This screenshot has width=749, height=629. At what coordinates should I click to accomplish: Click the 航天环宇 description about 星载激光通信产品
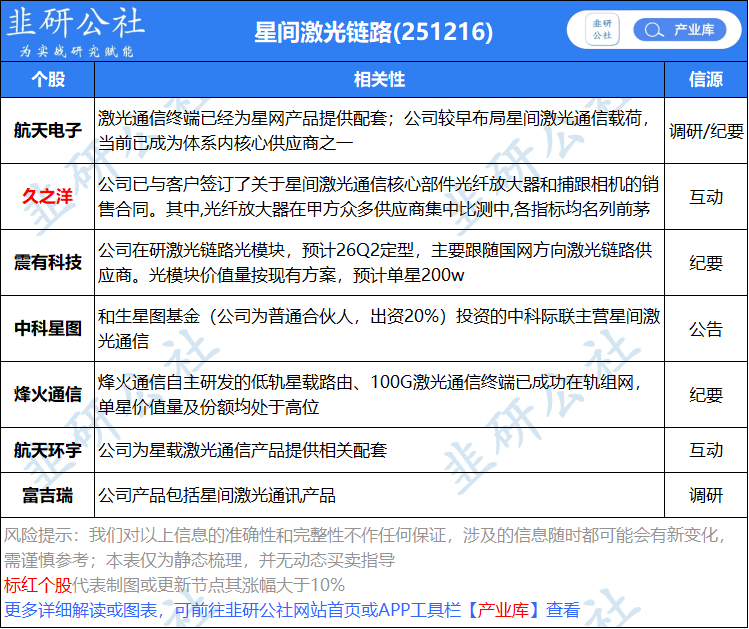[x=243, y=450]
